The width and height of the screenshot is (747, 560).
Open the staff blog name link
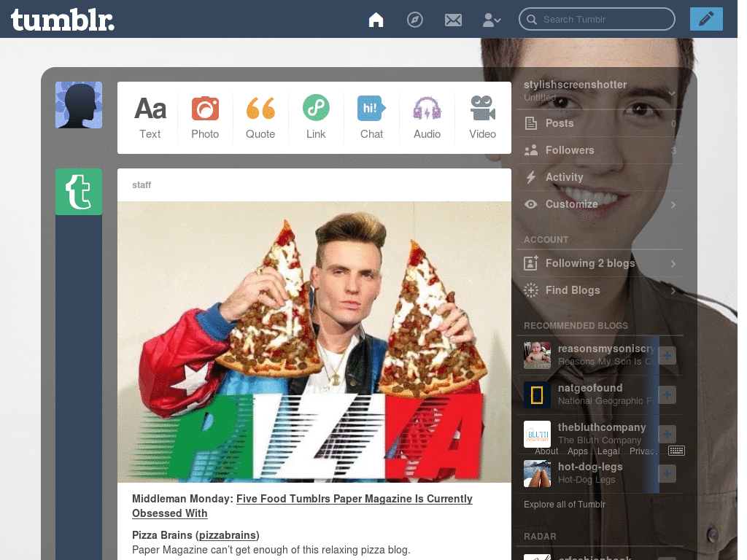coord(142,184)
